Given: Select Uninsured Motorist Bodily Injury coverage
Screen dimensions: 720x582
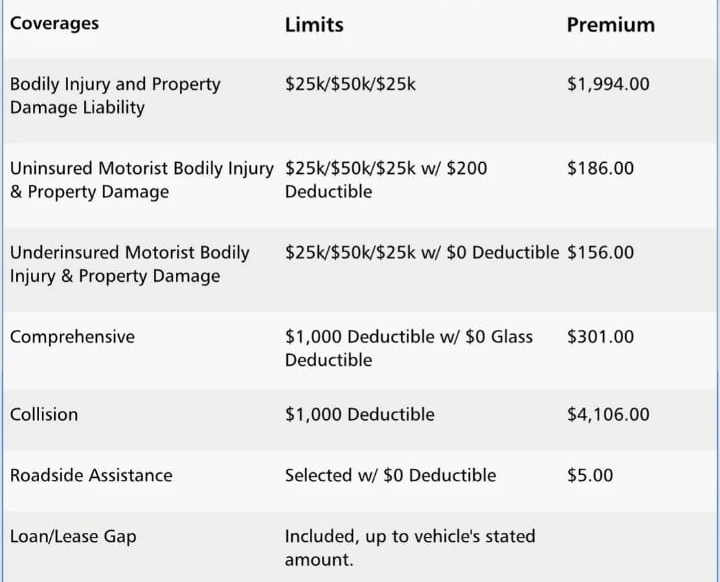Looking at the screenshot, I should click(141, 180).
